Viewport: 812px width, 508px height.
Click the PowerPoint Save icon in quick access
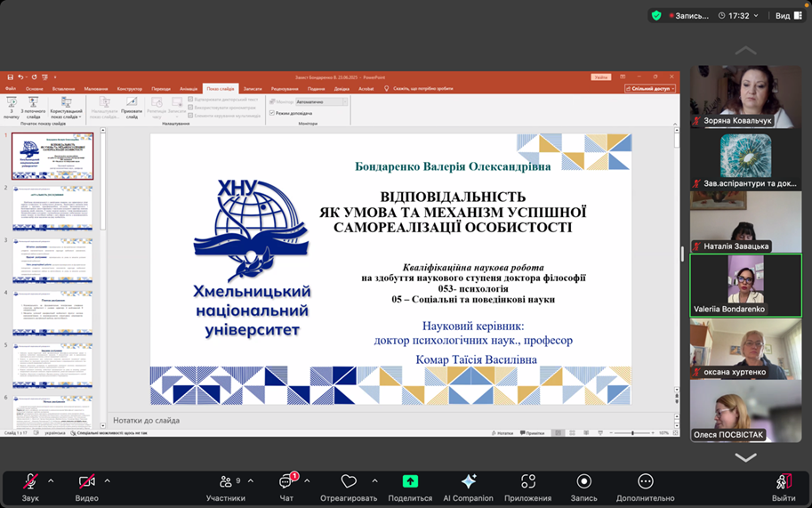coord(10,77)
